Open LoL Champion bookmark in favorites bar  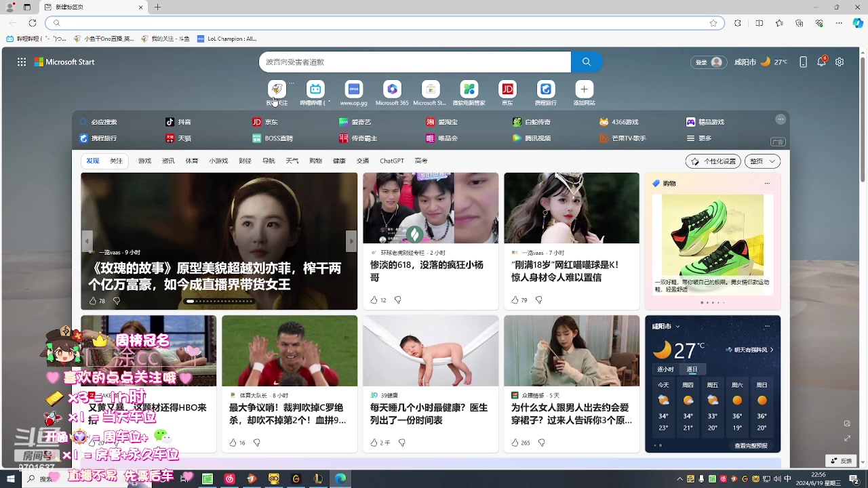pyautogui.click(x=226, y=39)
